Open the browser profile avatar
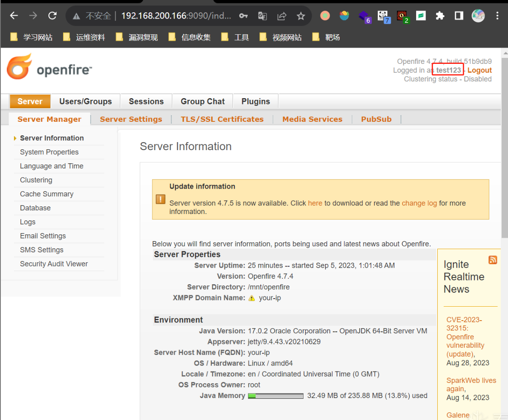The image size is (508, 420). click(x=478, y=16)
